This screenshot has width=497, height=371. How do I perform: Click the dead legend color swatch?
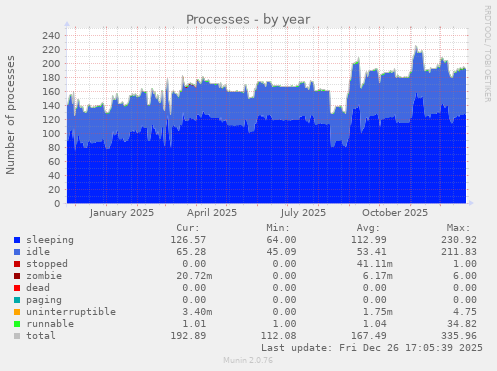(x=17, y=288)
